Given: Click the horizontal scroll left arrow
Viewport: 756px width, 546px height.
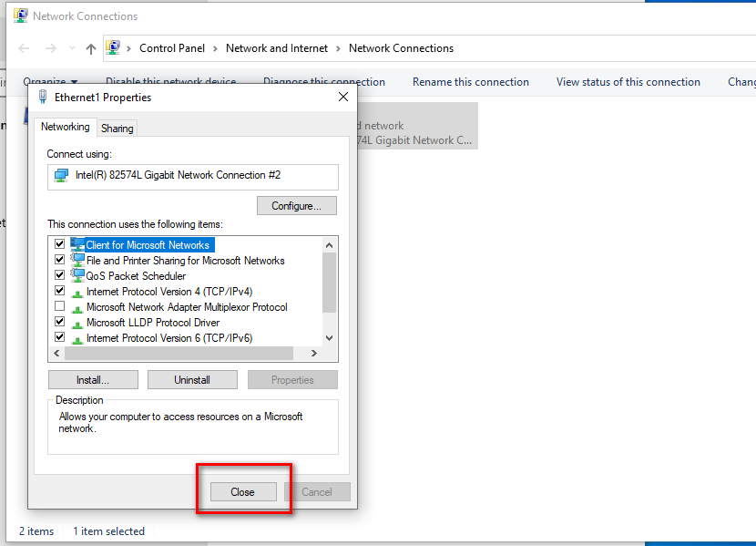Looking at the screenshot, I should [56, 354].
